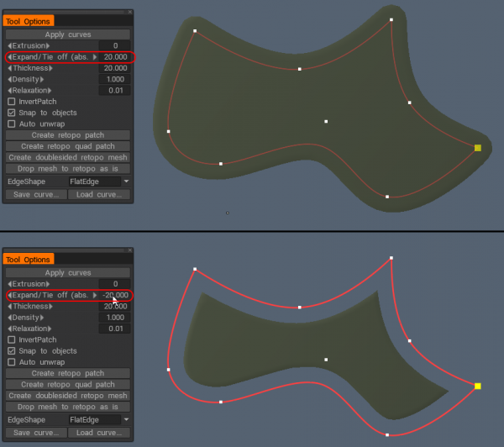Uncheck Snap to objects in the top panel

(x=11, y=113)
